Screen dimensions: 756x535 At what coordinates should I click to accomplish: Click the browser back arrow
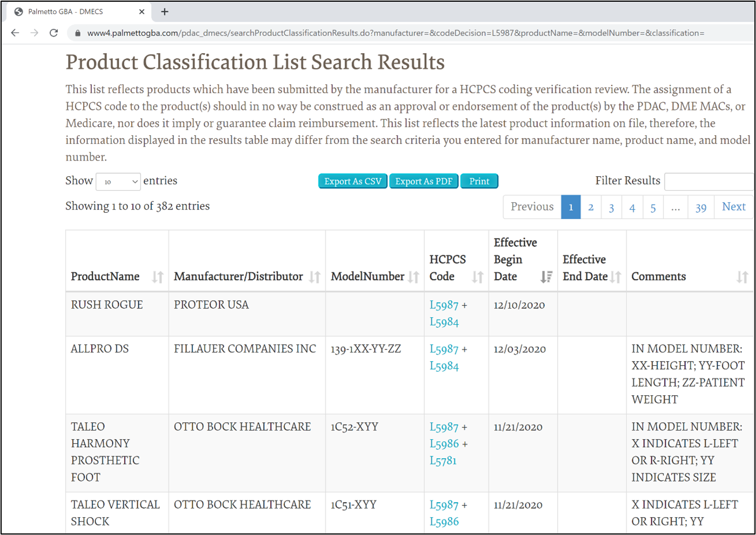click(15, 33)
